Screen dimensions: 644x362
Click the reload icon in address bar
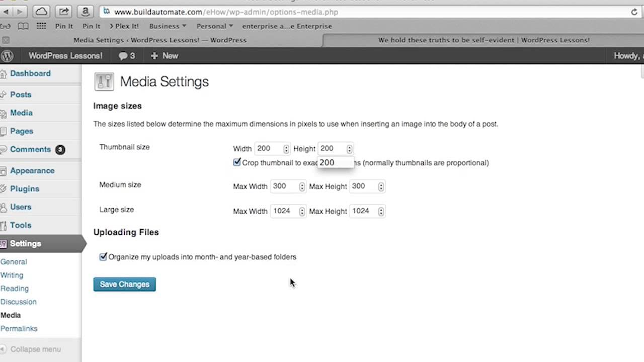[634, 12]
